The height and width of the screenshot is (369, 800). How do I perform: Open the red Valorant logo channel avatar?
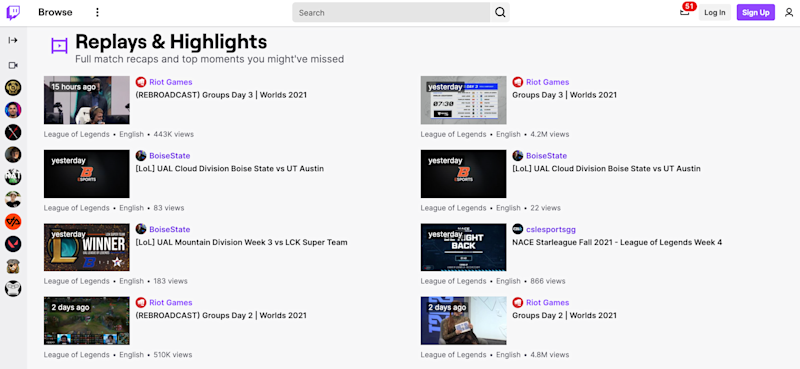(x=13, y=244)
